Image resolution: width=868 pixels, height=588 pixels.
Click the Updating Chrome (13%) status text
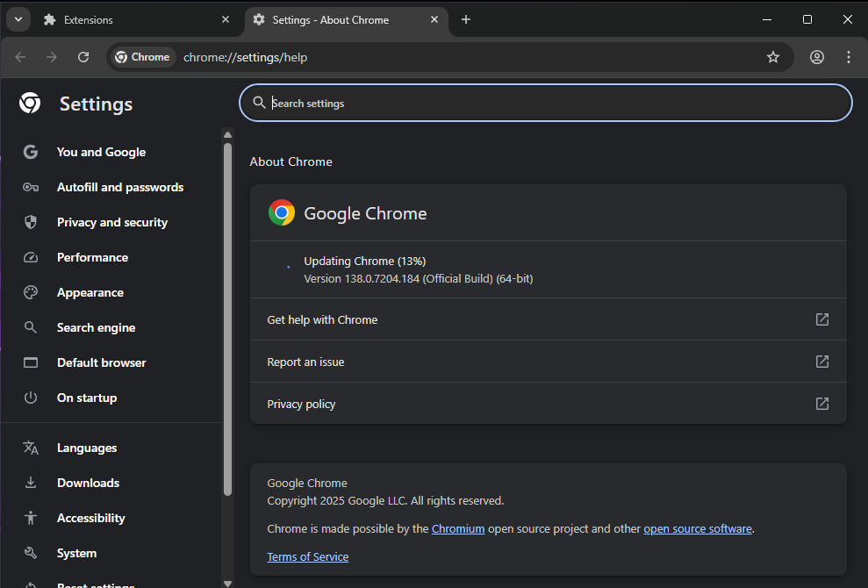tap(365, 262)
